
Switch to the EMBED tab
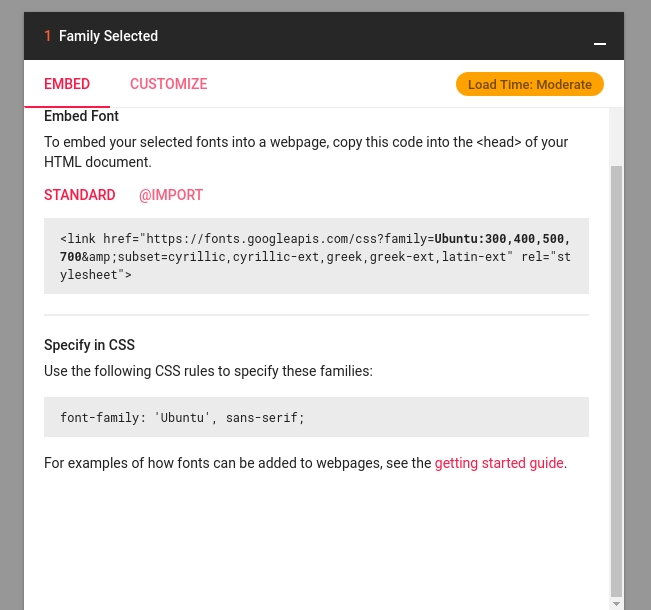(x=67, y=84)
